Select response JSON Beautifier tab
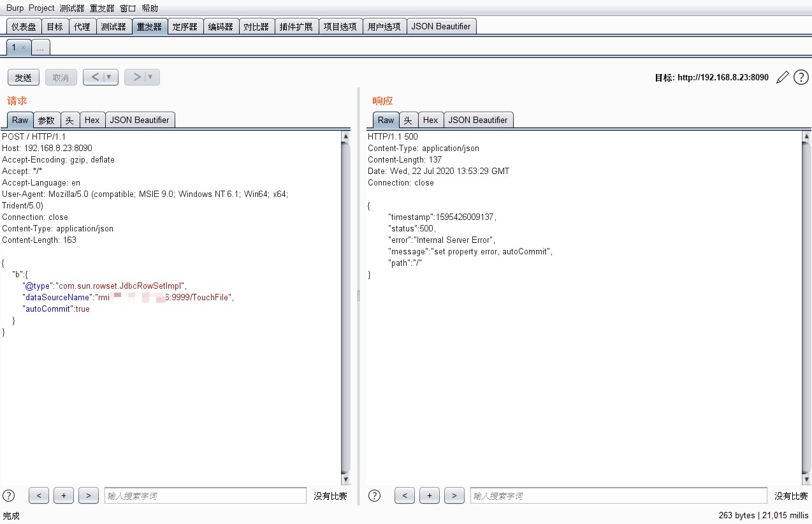The height and width of the screenshot is (524, 812). pyautogui.click(x=478, y=120)
